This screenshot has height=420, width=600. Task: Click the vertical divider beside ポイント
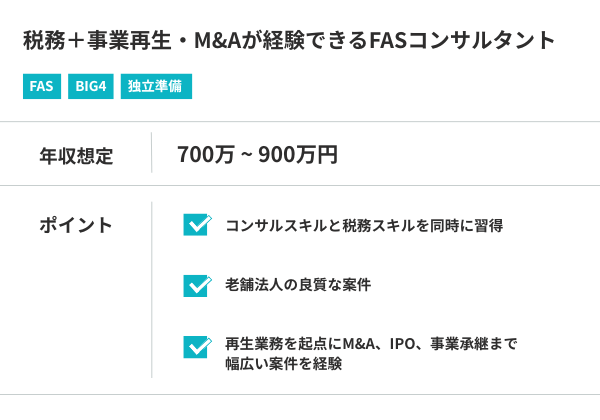(x=152, y=290)
